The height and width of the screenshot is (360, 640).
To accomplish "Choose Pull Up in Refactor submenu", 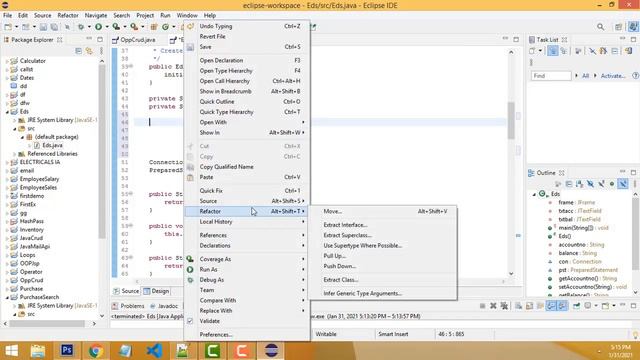I will pos(384,256).
